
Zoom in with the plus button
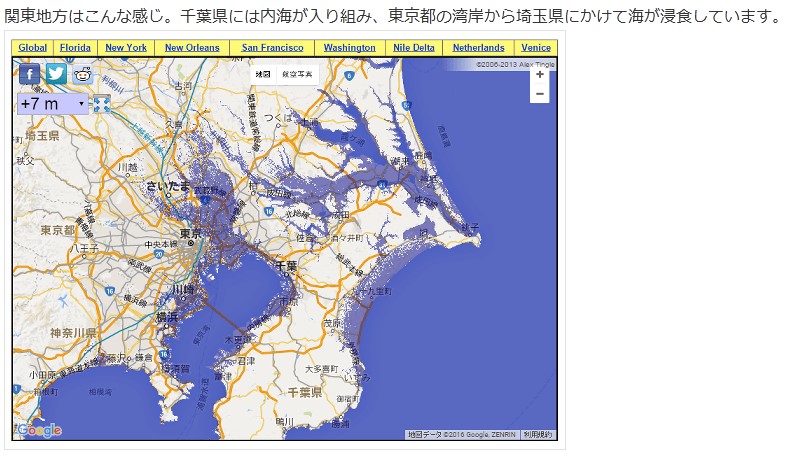pyautogui.click(x=540, y=75)
